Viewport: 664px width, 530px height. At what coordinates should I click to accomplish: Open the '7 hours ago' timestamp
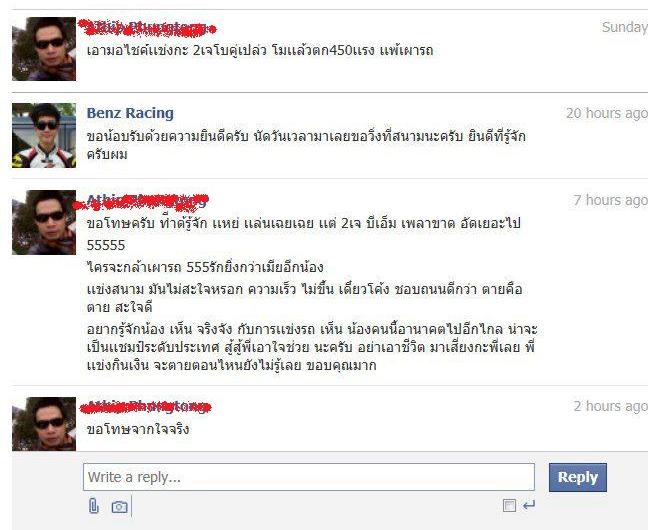(x=611, y=200)
